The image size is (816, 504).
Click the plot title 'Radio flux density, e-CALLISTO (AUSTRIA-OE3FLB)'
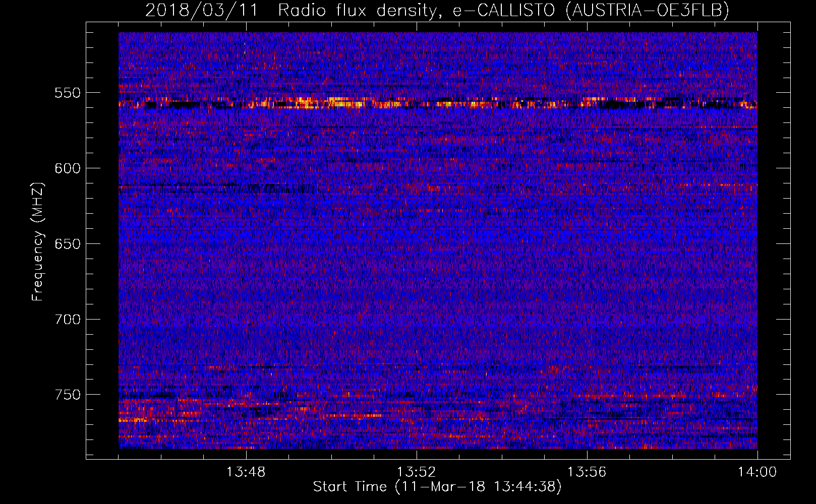(x=503, y=10)
